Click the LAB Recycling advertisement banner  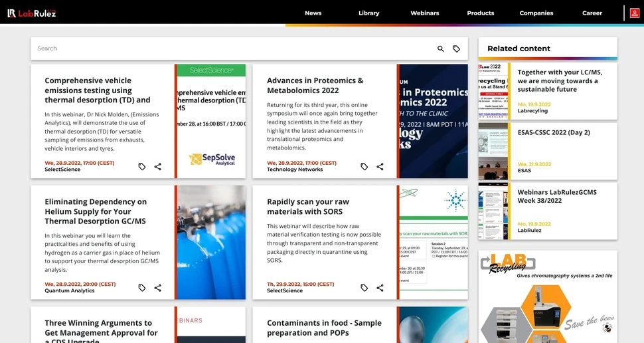(548, 296)
